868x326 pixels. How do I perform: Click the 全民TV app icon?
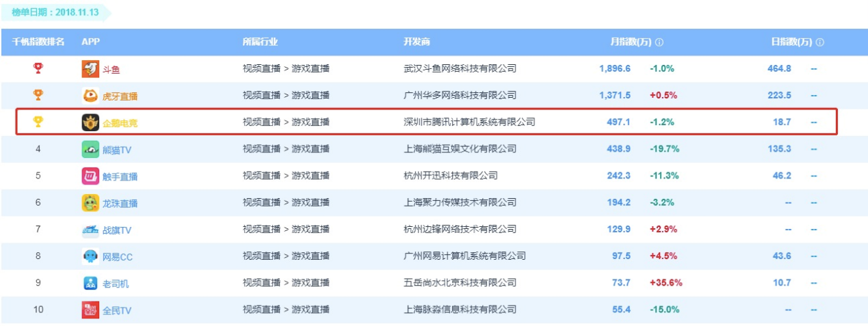click(90, 310)
